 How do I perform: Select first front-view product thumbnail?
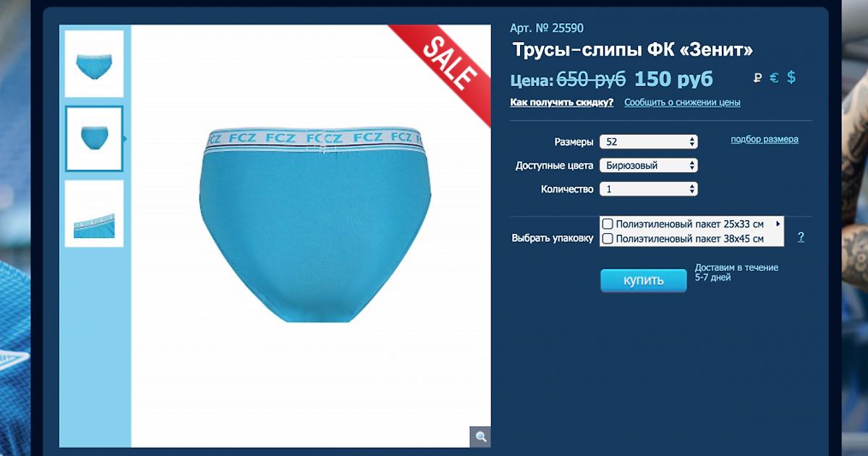pyautogui.click(x=94, y=64)
